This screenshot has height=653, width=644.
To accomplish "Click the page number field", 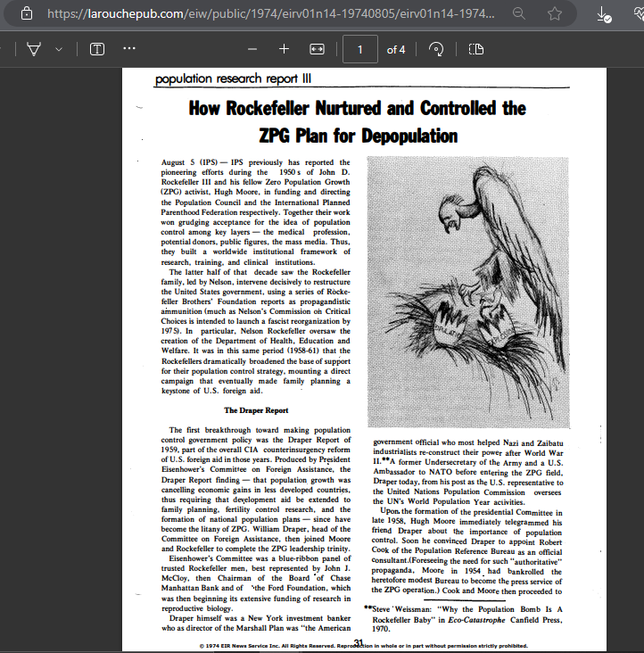I will coord(360,50).
